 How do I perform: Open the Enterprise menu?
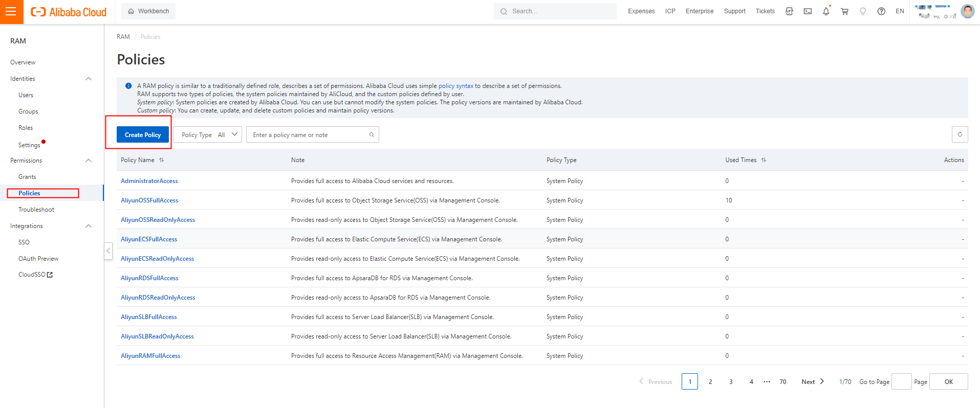700,11
